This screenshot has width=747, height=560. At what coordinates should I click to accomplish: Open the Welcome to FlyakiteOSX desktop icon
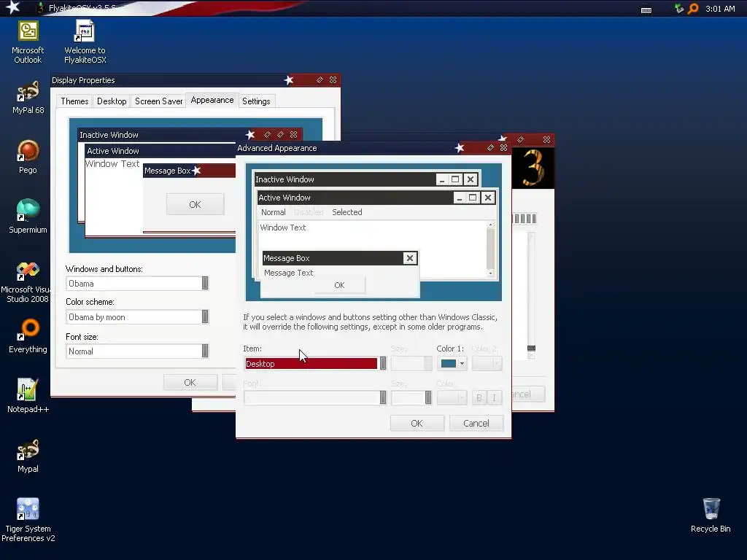click(x=85, y=42)
